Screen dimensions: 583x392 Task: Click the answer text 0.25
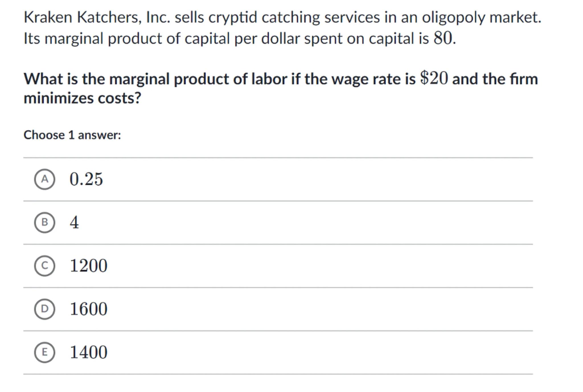coord(86,179)
